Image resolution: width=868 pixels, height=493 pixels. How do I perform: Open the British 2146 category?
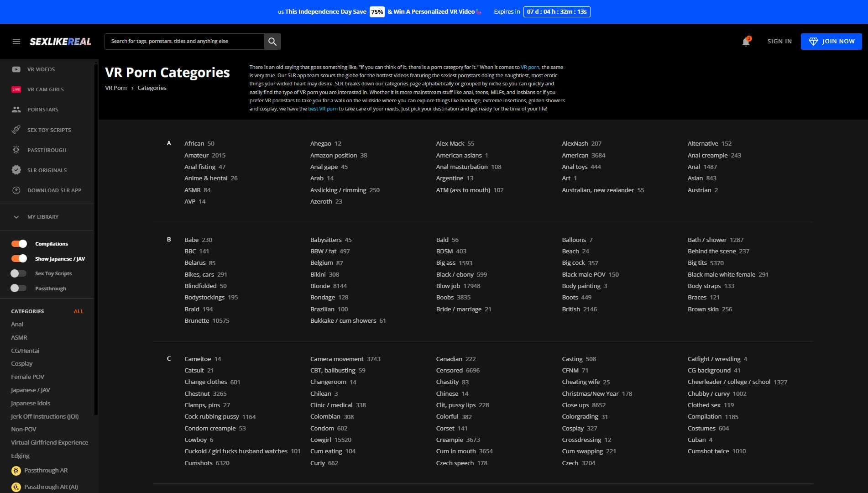click(x=580, y=309)
